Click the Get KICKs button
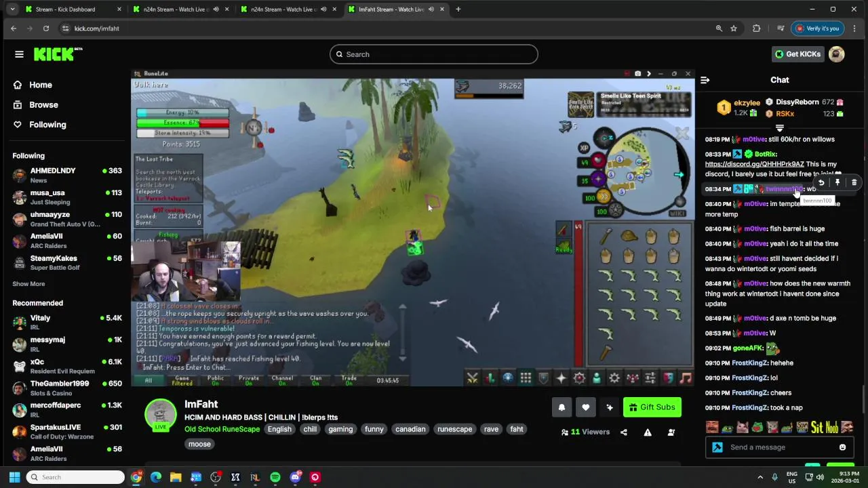This screenshot has width=868, height=488. coord(797,54)
